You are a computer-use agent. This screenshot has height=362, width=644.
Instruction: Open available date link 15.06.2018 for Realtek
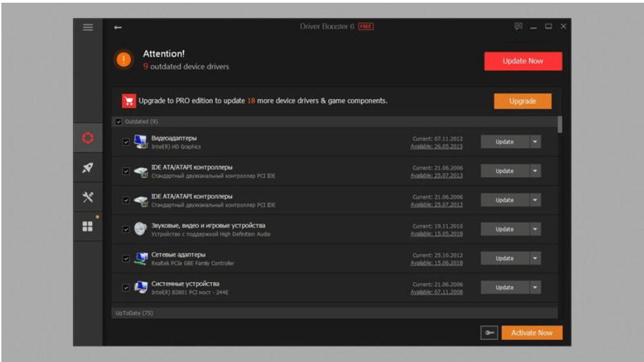point(437,263)
